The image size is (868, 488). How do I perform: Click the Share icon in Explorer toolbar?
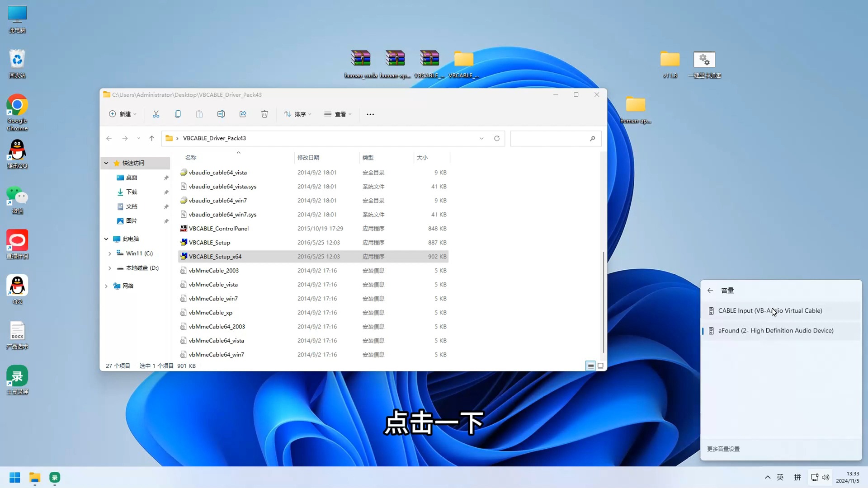pyautogui.click(x=243, y=114)
